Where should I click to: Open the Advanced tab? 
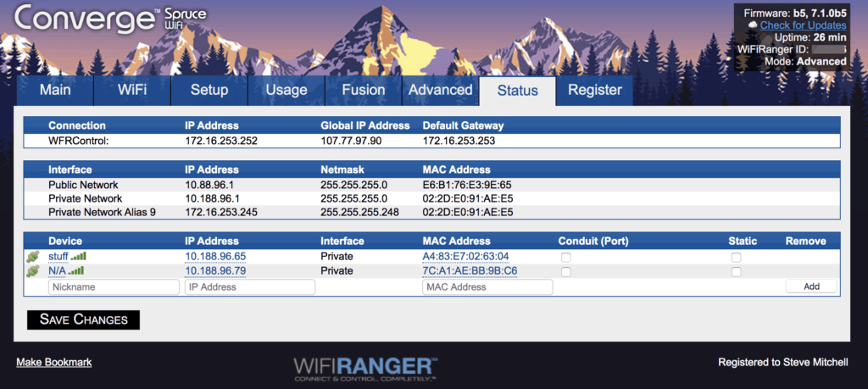click(x=440, y=91)
